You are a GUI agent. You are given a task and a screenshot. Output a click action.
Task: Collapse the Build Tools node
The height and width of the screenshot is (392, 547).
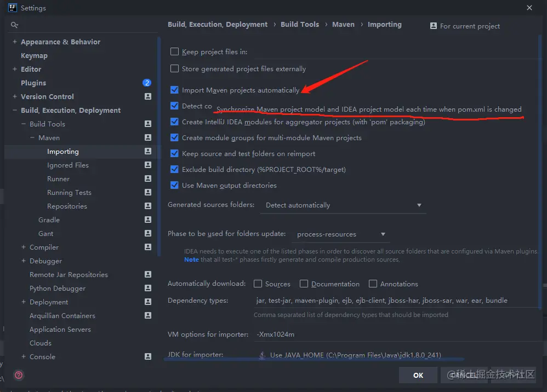pyautogui.click(x=24, y=124)
